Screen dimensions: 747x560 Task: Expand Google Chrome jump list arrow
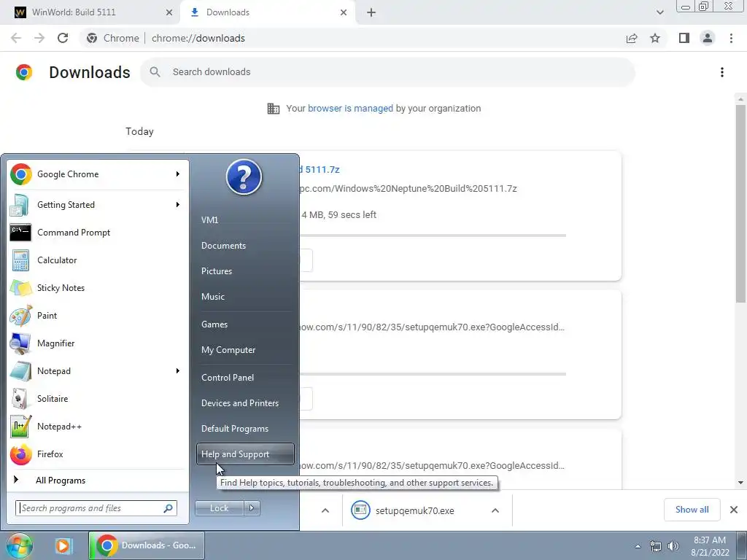[178, 174]
